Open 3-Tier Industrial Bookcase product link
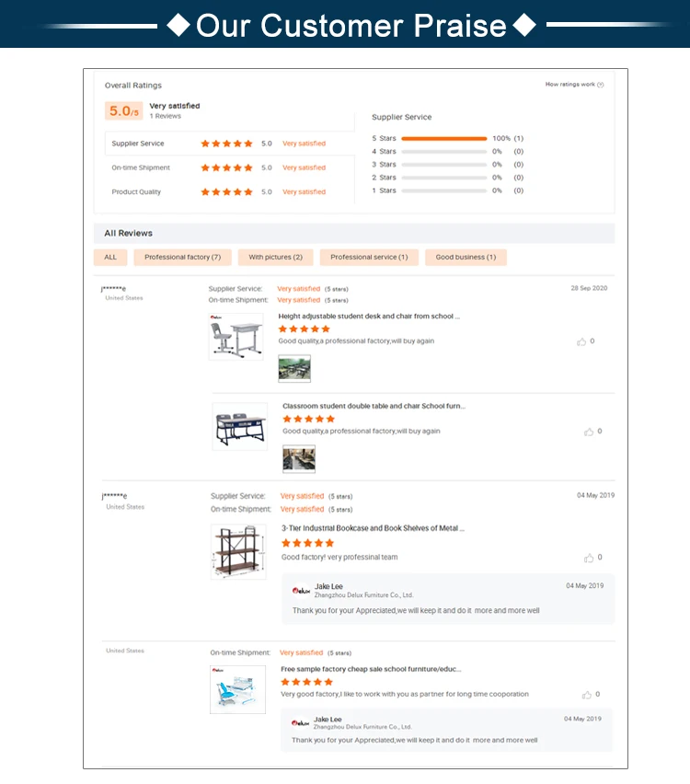690x784 pixels. (373, 528)
